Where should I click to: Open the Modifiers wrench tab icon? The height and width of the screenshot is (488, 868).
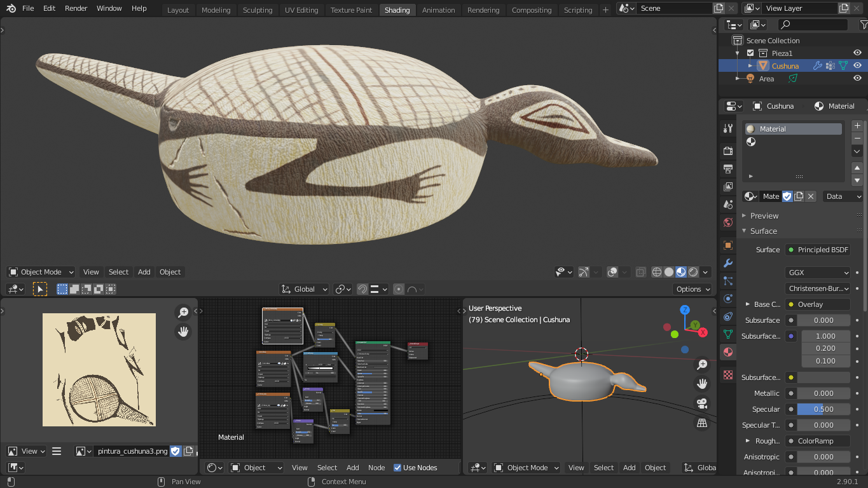tap(728, 263)
